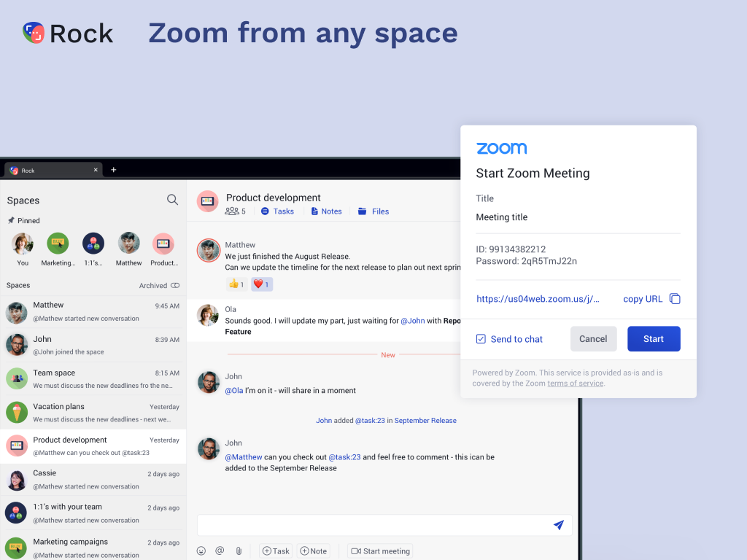Open Vacation plans space
Screen dimensions: 747x560
tap(93, 413)
